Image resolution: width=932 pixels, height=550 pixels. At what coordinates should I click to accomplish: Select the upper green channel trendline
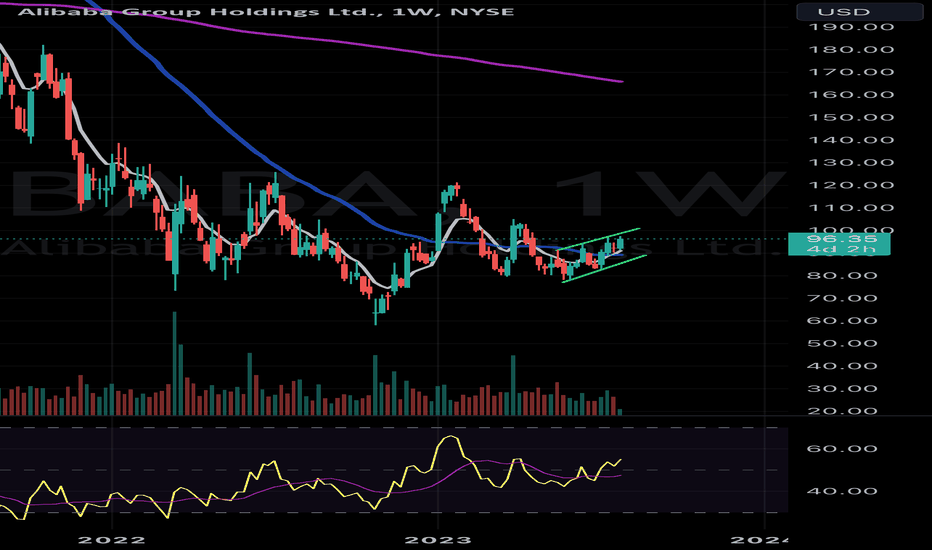597,238
